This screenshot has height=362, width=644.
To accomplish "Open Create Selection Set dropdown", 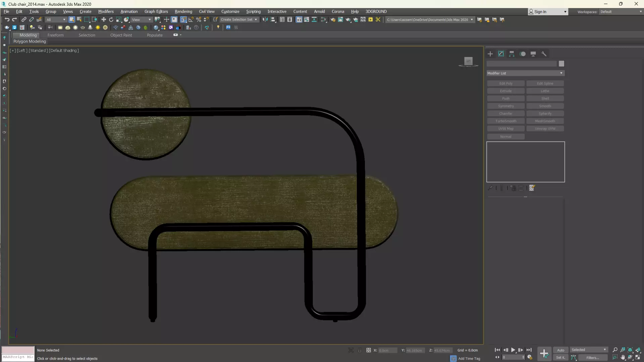I will pos(239,19).
